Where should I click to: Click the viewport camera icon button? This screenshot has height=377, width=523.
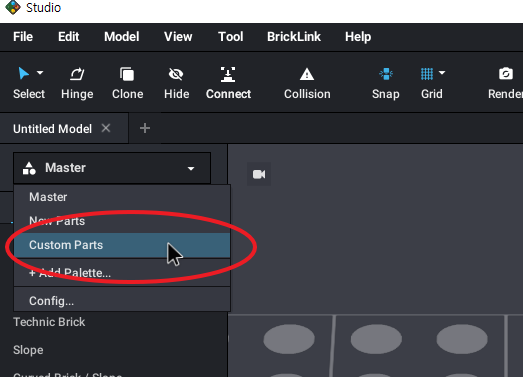pyautogui.click(x=259, y=174)
